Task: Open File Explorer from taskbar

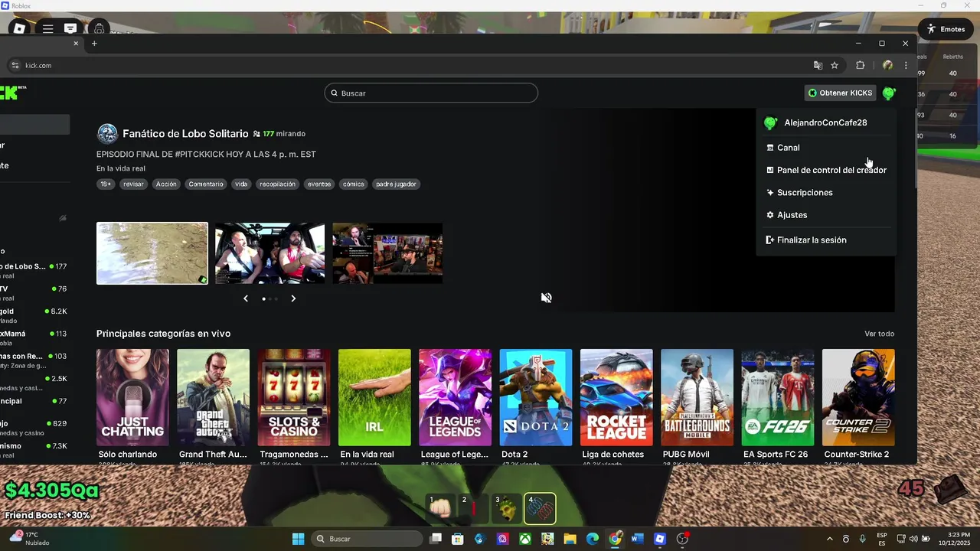Action: click(570, 539)
